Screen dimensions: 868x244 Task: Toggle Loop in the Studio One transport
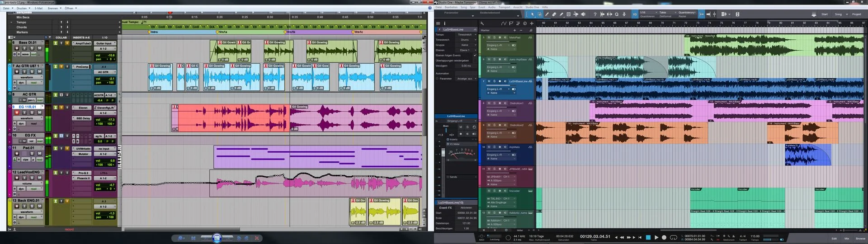[674, 237]
